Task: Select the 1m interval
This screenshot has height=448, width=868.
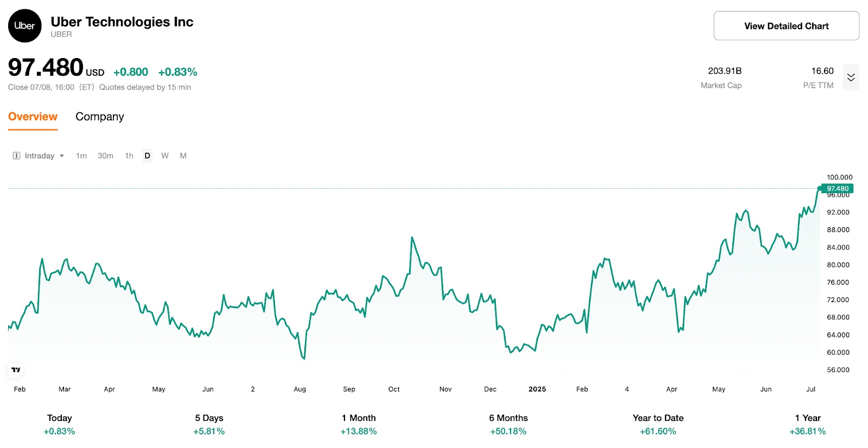Action: [81, 156]
